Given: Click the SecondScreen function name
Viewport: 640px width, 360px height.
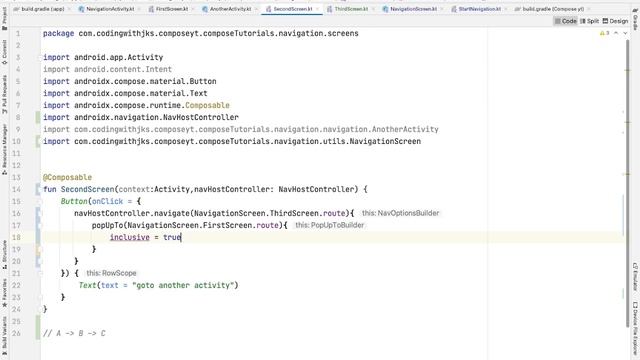Looking at the screenshot, I should tap(87, 189).
